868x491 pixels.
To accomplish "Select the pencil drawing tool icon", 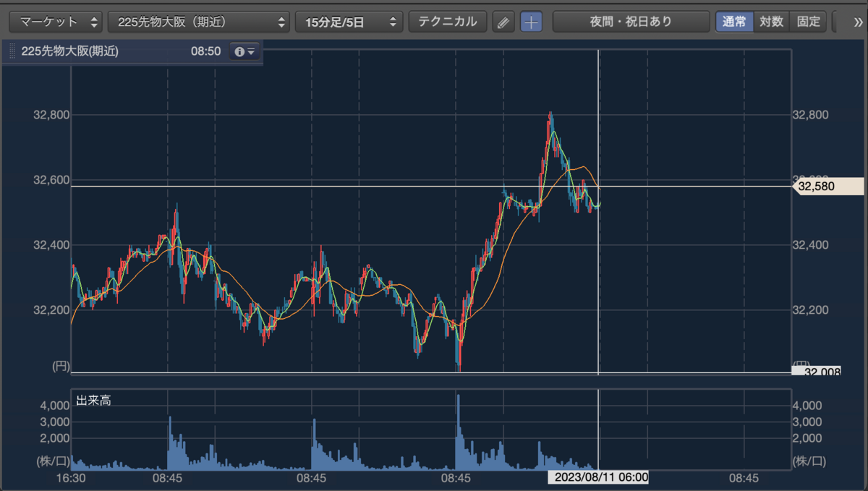I will 503,22.
